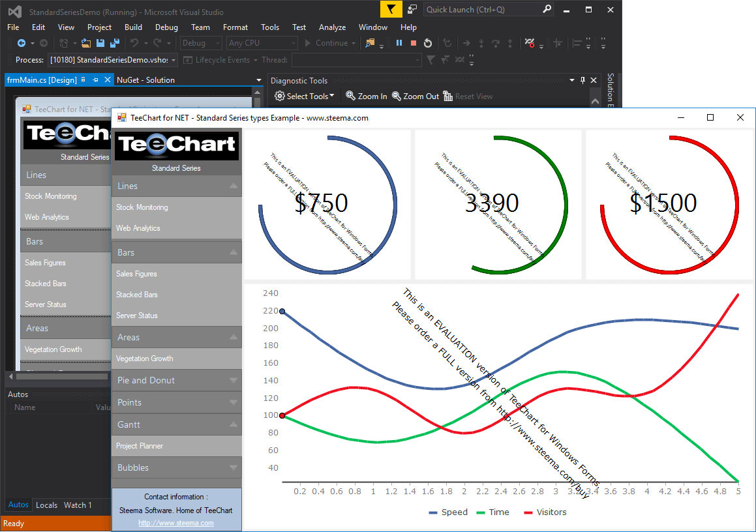Click the Speed legend blue marker

[x=433, y=512]
